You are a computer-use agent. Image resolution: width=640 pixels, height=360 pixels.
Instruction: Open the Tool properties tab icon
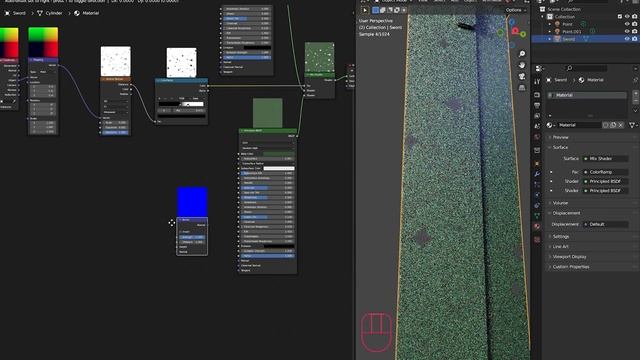pyautogui.click(x=537, y=82)
